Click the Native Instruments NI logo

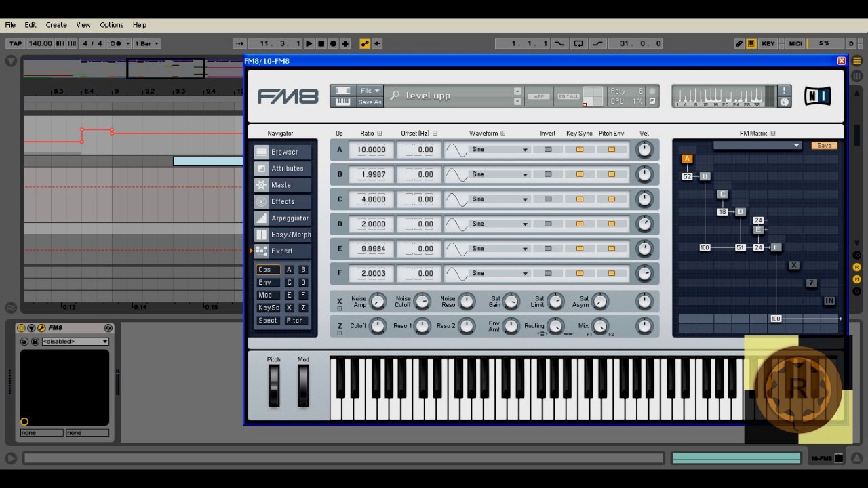tap(817, 96)
